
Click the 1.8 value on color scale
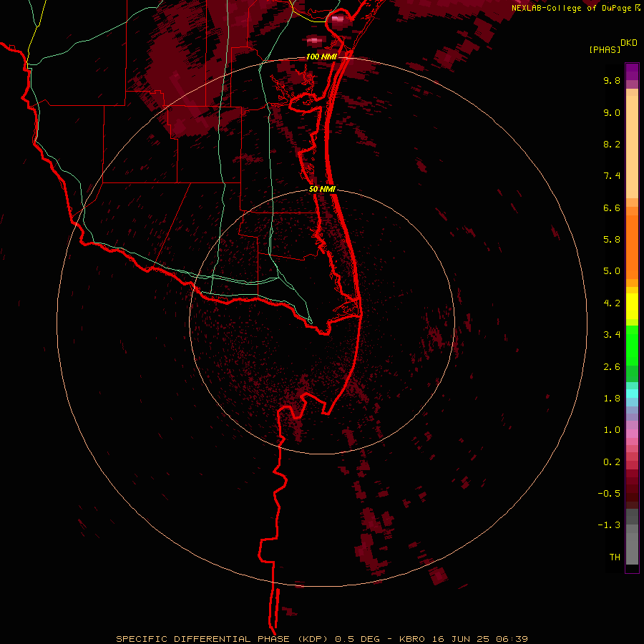612,399
